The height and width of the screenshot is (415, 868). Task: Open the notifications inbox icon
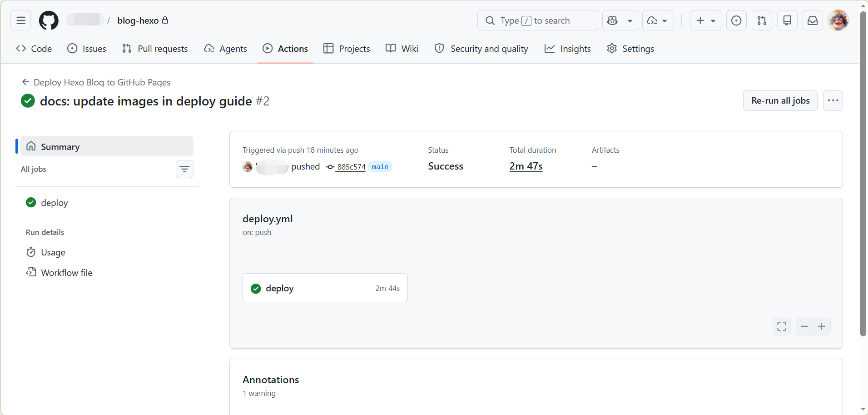(x=813, y=20)
